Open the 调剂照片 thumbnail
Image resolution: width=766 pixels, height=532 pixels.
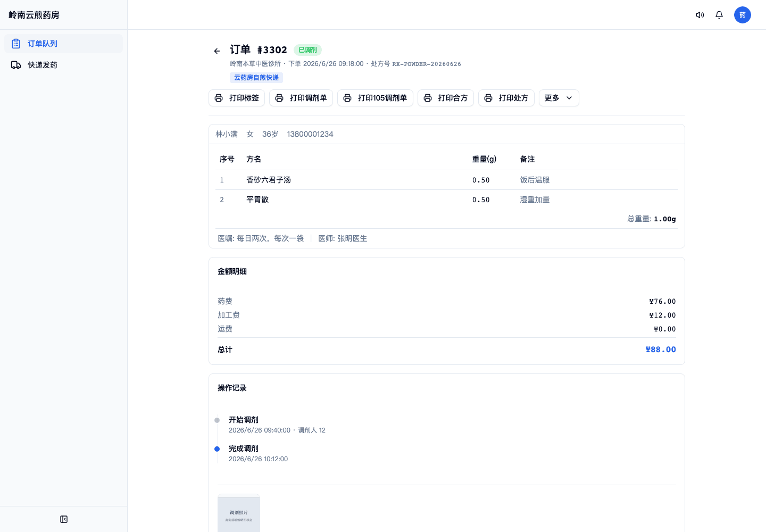coord(239,513)
